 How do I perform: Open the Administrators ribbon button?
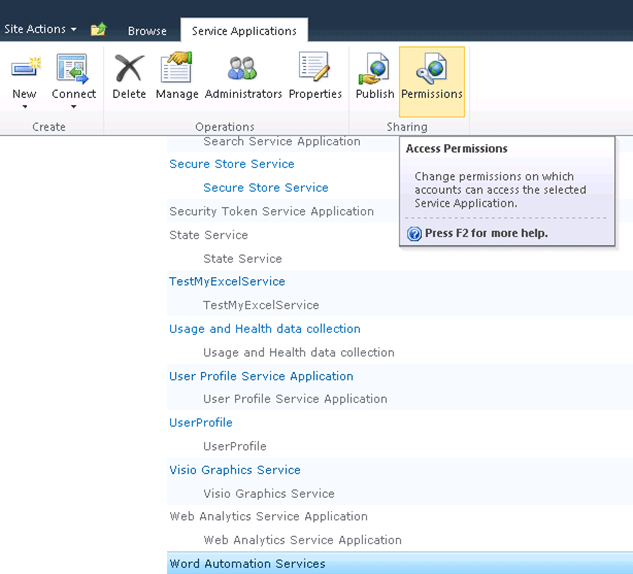coord(243,76)
